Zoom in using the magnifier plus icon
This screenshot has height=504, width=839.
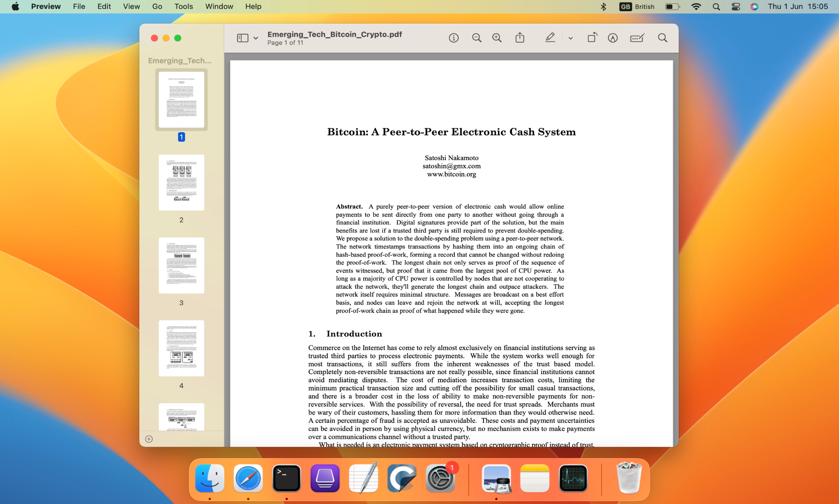[497, 38]
